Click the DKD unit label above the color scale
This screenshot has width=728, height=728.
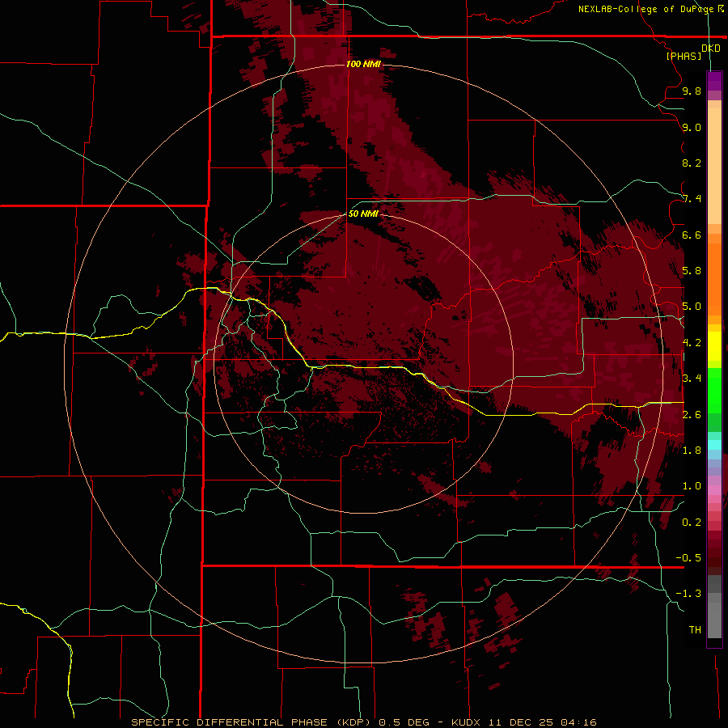click(x=710, y=48)
